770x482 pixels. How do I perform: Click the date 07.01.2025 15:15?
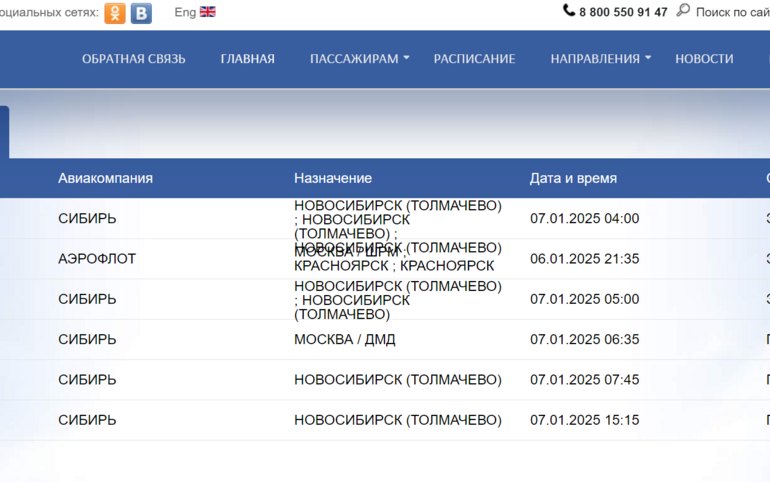(584, 420)
